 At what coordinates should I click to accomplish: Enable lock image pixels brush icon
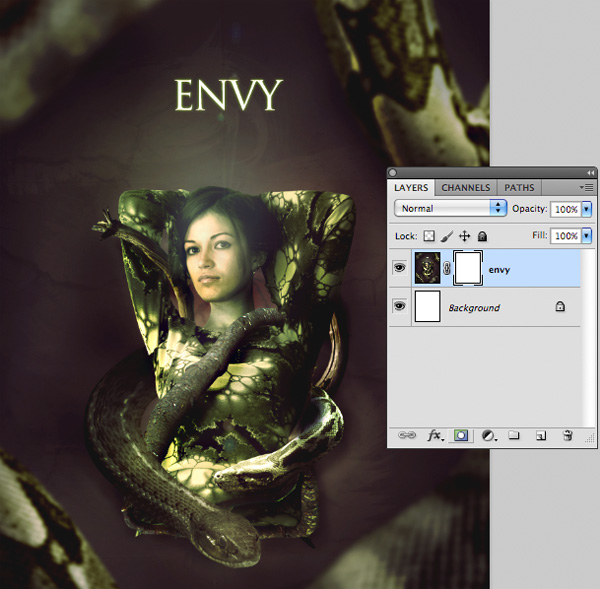(x=447, y=236)
